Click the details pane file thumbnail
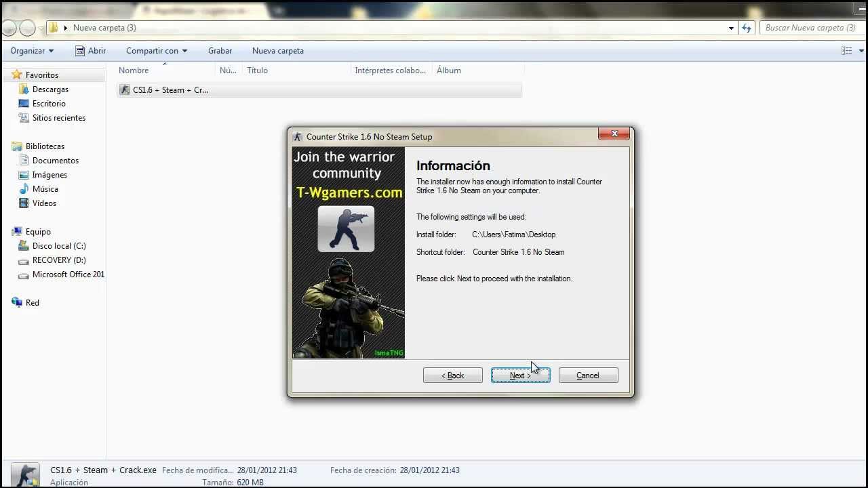 (x=26, y=474)
